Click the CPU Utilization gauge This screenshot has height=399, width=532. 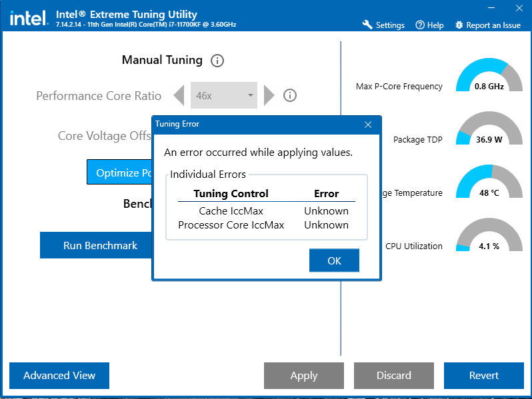click(x=489, y=234)
